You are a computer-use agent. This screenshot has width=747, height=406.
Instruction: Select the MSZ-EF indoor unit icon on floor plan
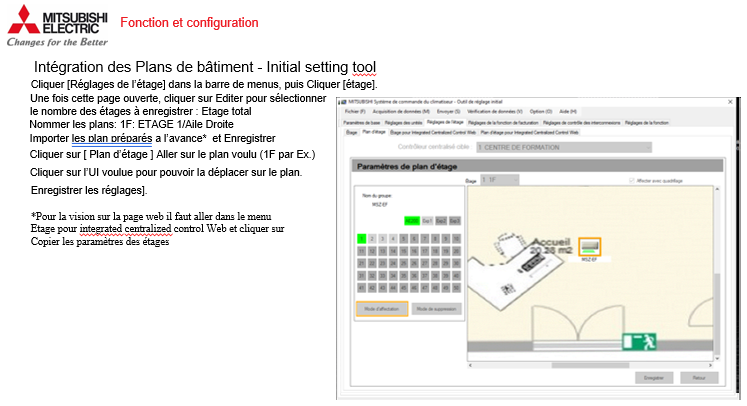[589, 246]
